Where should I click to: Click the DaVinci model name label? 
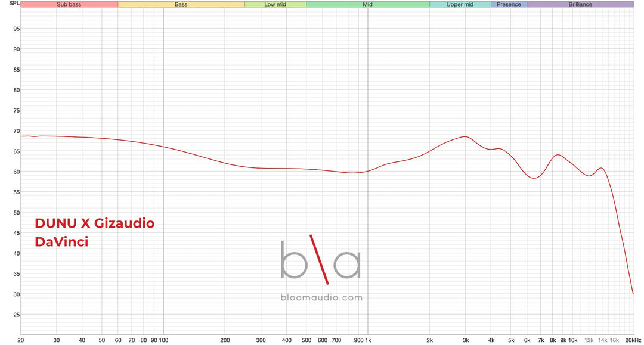pyautogui.click(x=61, y=242)
